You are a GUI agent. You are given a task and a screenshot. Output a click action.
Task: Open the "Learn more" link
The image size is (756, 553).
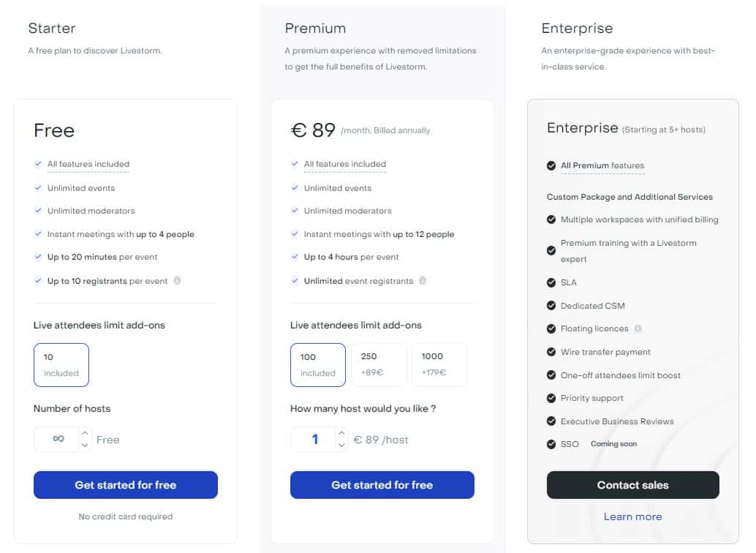(632, 516)
